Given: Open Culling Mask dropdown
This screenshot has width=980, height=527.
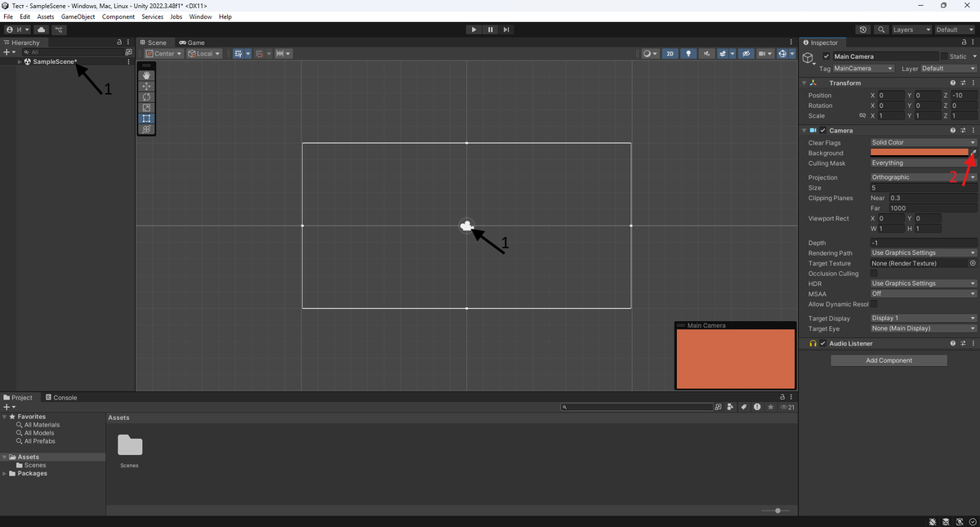Looking at the screenshot, I should tap(923, 163).
